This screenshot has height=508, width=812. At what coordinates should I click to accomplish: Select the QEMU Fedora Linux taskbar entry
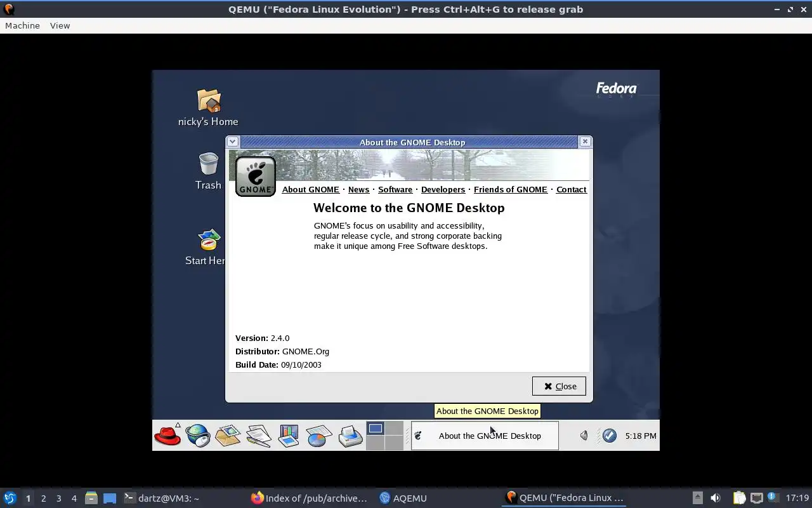[x=565, y=498]
